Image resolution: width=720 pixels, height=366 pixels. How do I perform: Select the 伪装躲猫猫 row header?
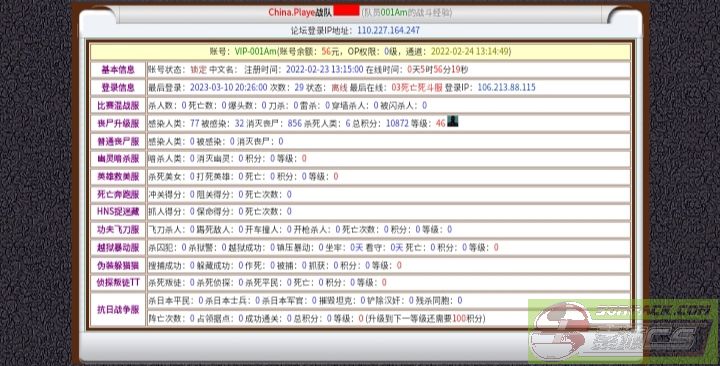click(118, 265)
